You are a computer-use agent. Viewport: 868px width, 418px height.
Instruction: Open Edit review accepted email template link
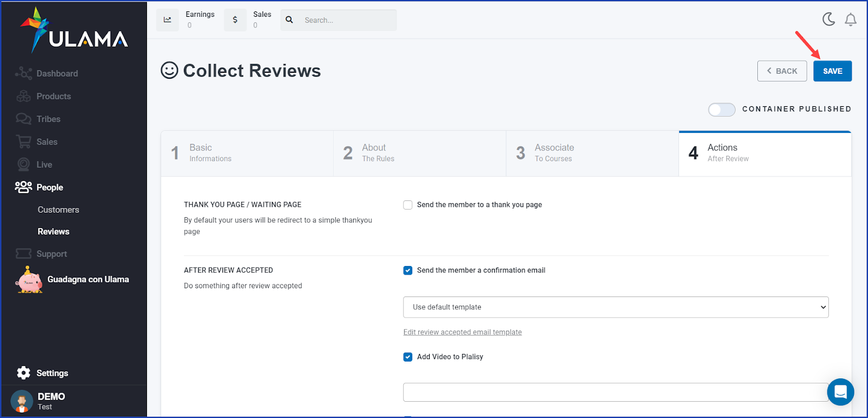click(463, 332)
